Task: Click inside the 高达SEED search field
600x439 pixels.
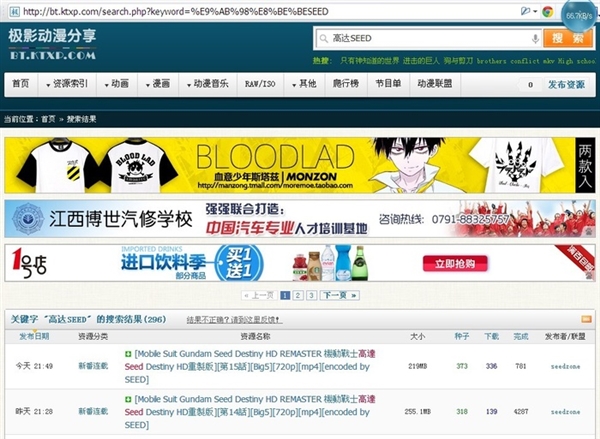Action: 429,39
